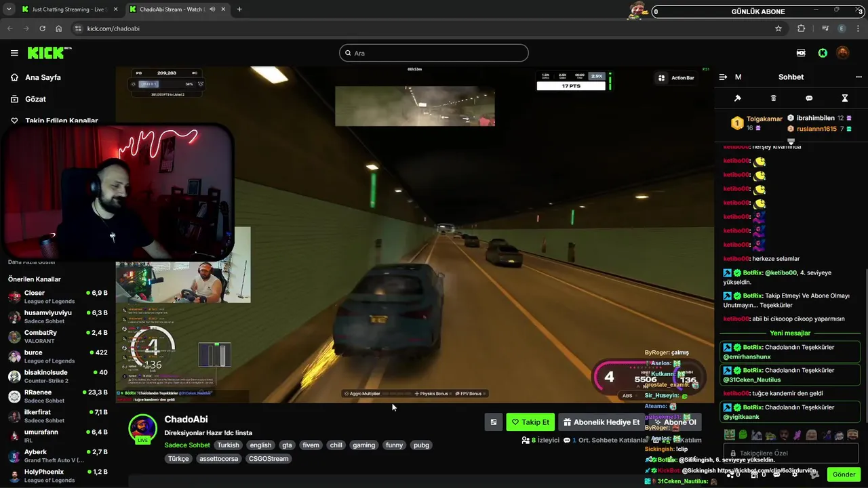The image size is (868, 488).
Task: Select the ChadoAbi Stream browser tab
Action: [176, 9]
